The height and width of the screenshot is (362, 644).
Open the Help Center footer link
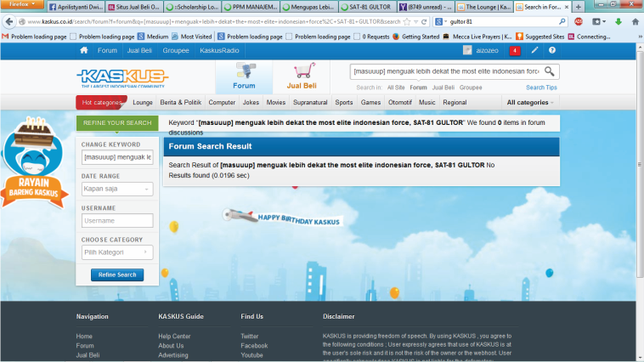coord(174,337)
